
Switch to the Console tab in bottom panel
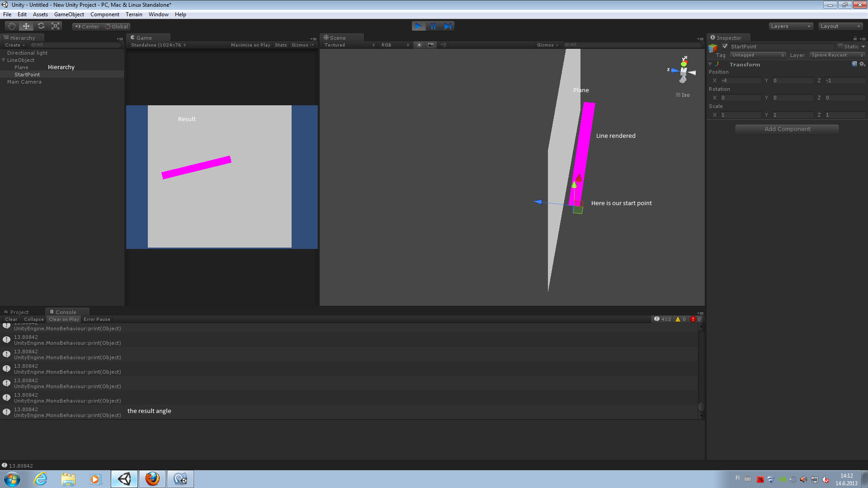(x=66, y=312)
